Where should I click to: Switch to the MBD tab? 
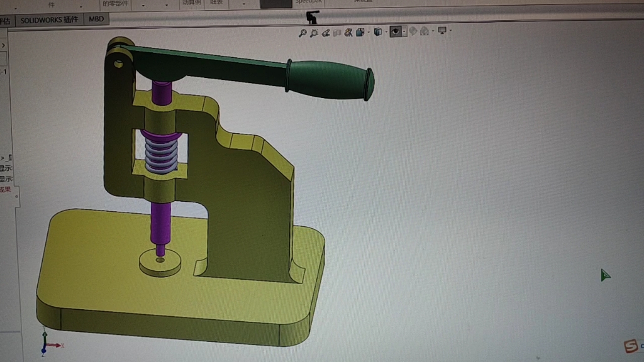point(96,19)
